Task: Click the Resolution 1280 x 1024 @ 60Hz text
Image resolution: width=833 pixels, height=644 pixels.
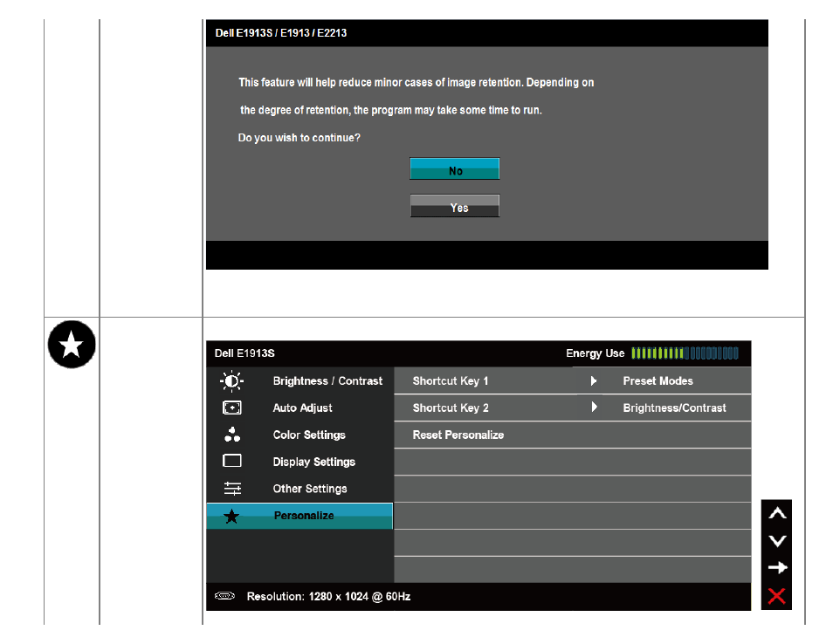Action: (x=328, y=596)
